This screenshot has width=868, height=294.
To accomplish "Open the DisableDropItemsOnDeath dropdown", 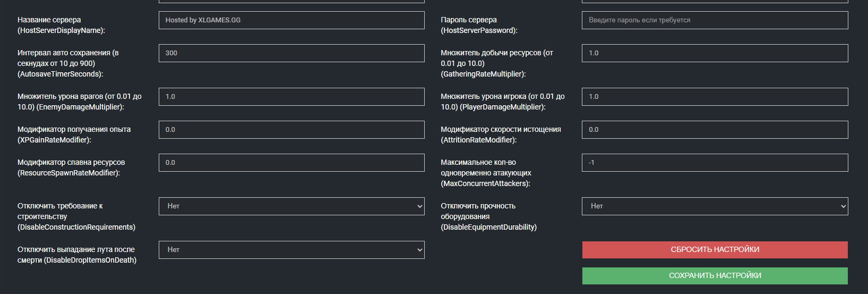I will [291, 250].
